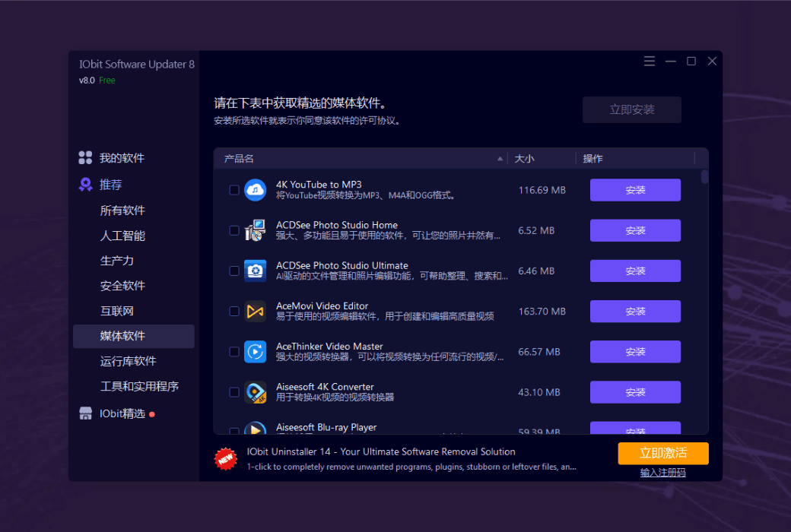
Task: Click the 我的软件 grid icon
Action: [x=85, y=158]
